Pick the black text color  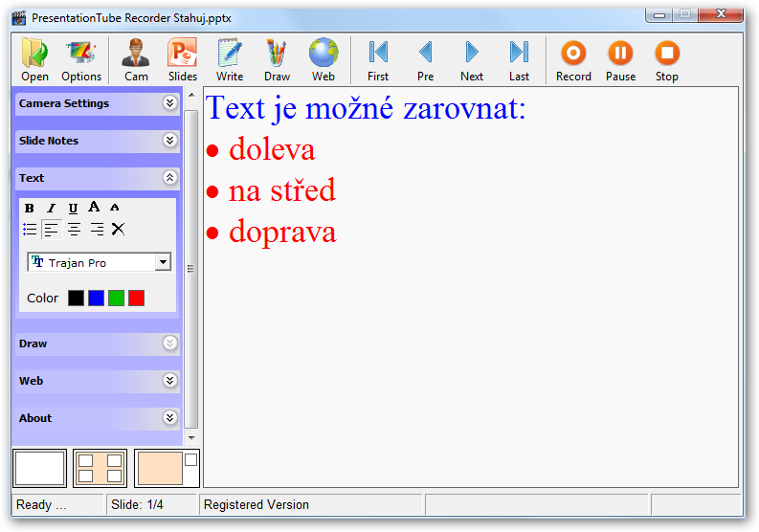click(76, 299)
